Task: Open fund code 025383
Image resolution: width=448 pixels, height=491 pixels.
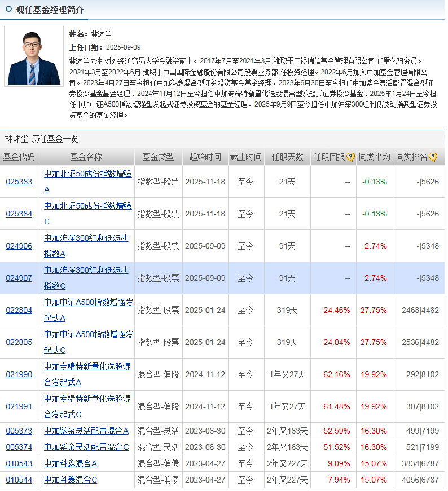Action: pyautogui.click(x=19, y=182)
